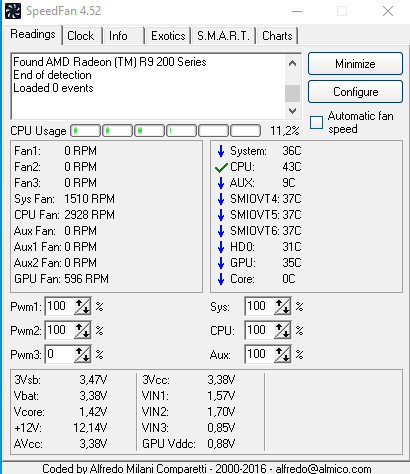Screen dimensions: 410x474
Task: Click the Vbat 3,38V voltage reading
Action: coord(60,396)
